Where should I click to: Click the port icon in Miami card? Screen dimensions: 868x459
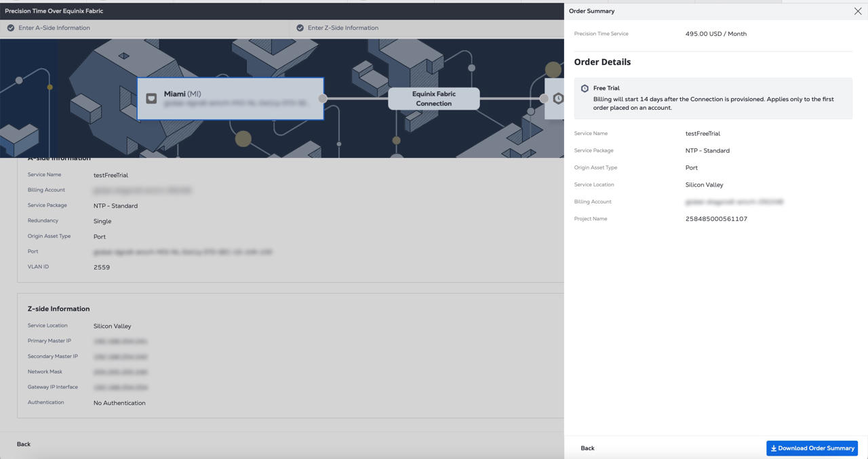[151, 98]
